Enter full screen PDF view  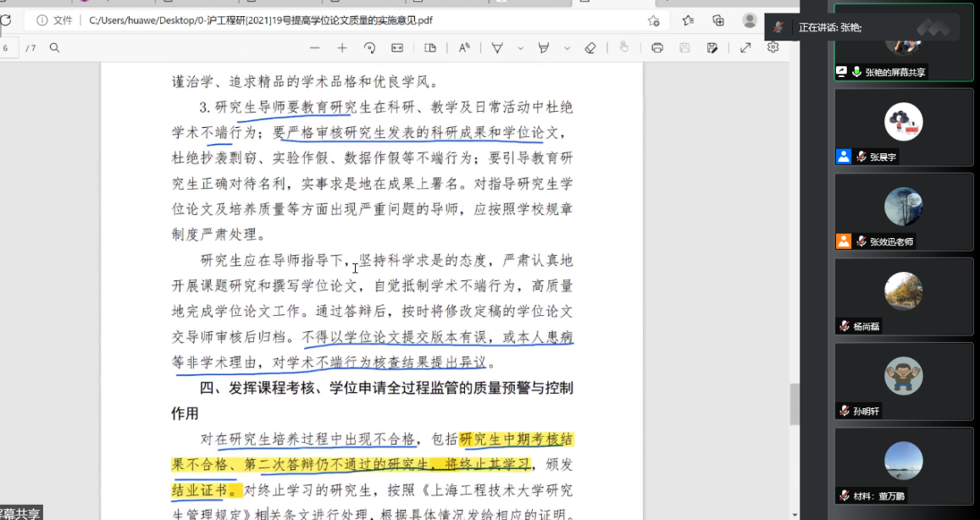pos(745,48)
